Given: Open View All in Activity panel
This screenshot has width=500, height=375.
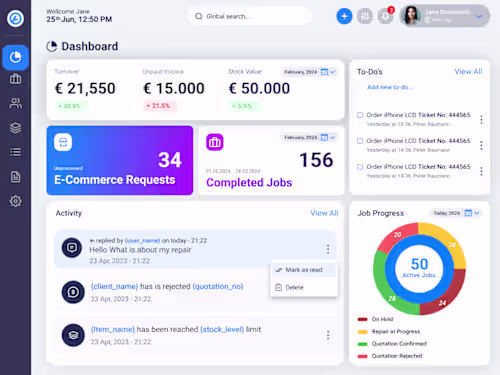Looking at the screenshot, I should [x=324, y=213].
